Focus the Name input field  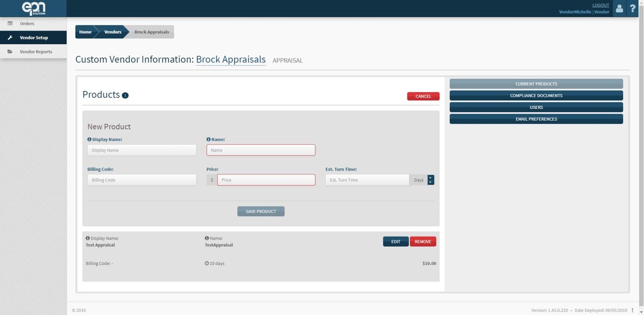click(x=261, y=150)
